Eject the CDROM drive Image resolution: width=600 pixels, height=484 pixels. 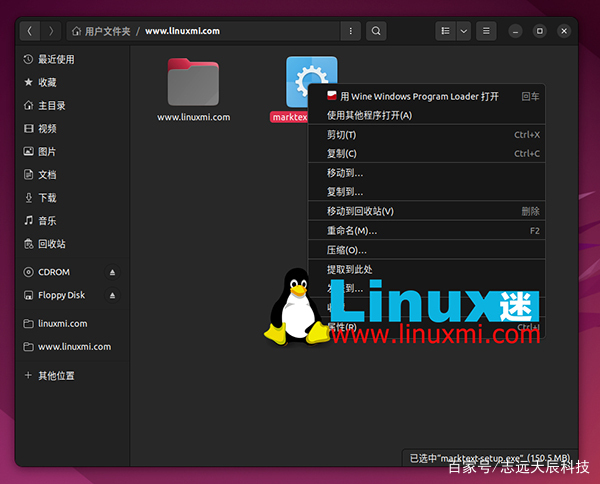click(x=112, y=272)
